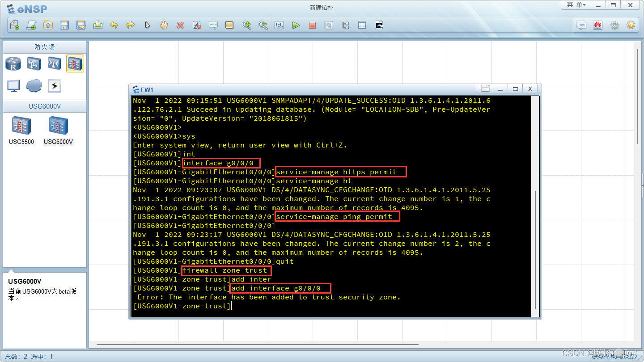This screenshot has height=362, width=644.
Task: Click the delete all connections icon
Action: tap(197, 25)
